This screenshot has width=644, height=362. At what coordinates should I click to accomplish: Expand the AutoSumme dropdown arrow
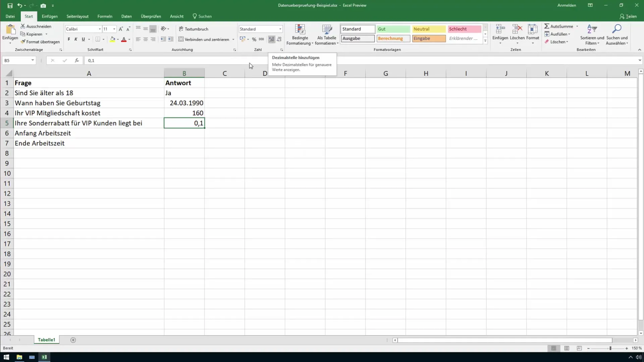(x=577, y=26)
